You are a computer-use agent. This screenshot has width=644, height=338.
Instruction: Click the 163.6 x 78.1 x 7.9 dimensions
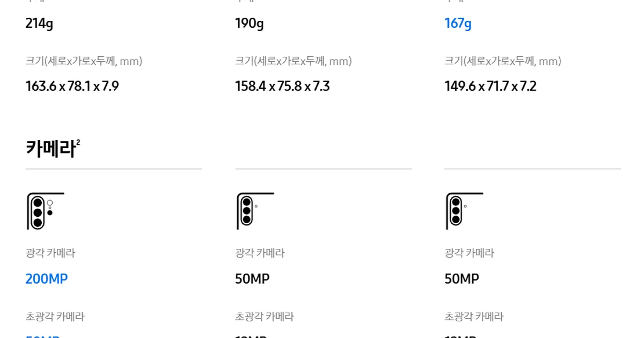coord(72,86)
